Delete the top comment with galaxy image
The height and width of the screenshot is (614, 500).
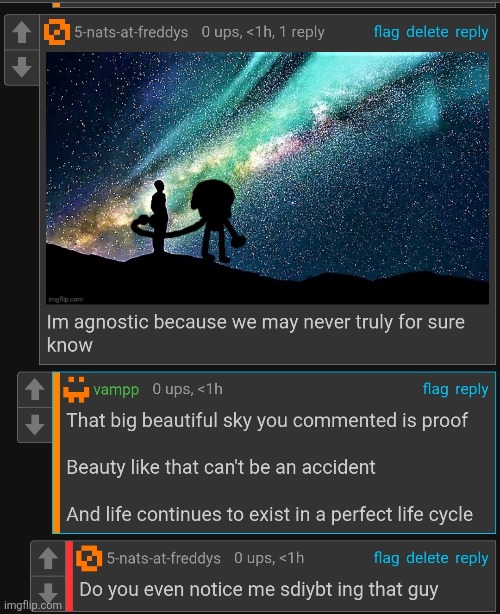(427, 32)
